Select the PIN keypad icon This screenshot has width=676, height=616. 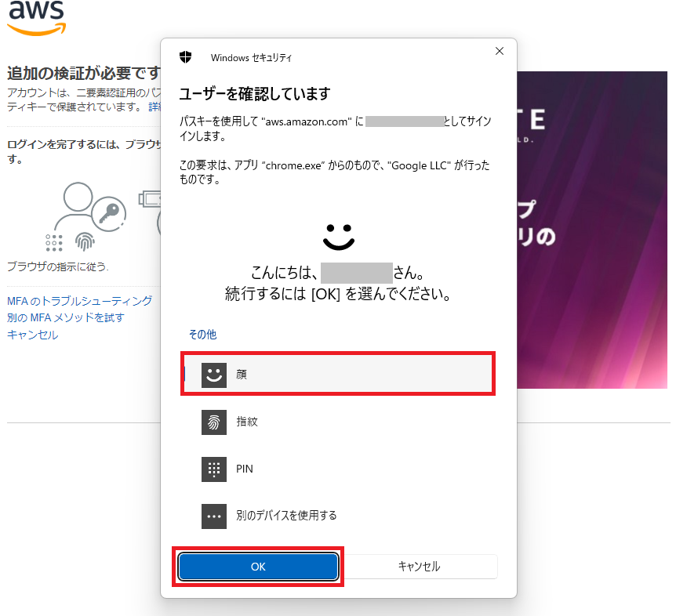pyautogui.click(x=214, y=469)
